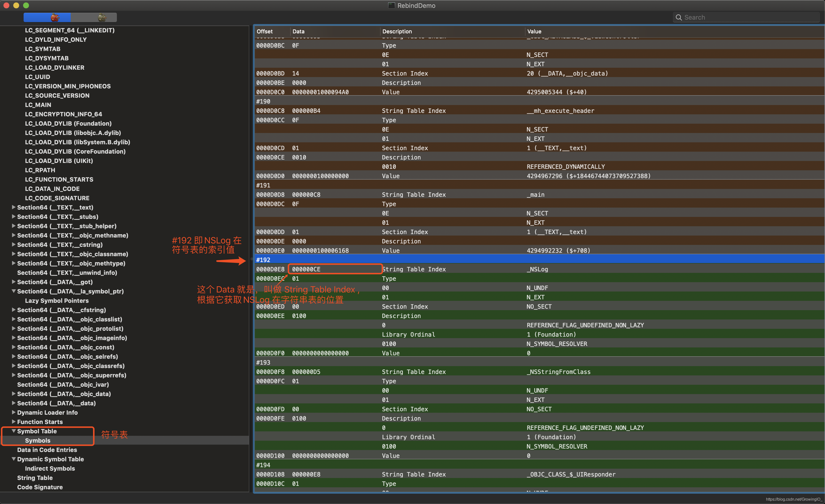825x504 pixels.
Task: Select LC_DYSYMTAB in sidebar
Action: (x=47, y=58)
